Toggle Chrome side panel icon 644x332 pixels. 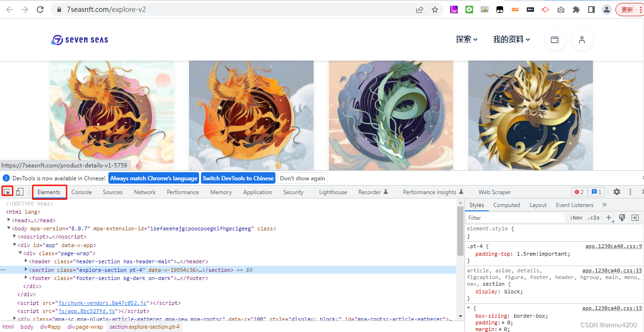591,10
